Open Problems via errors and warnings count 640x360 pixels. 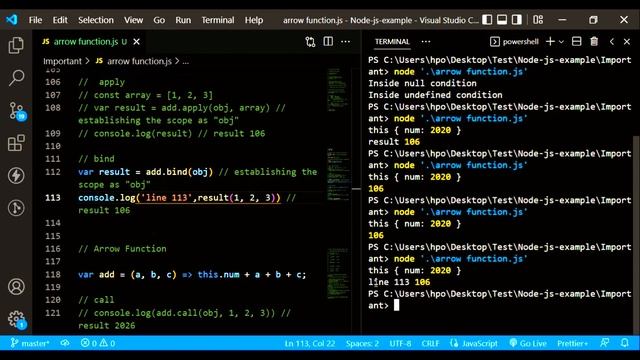98,343
